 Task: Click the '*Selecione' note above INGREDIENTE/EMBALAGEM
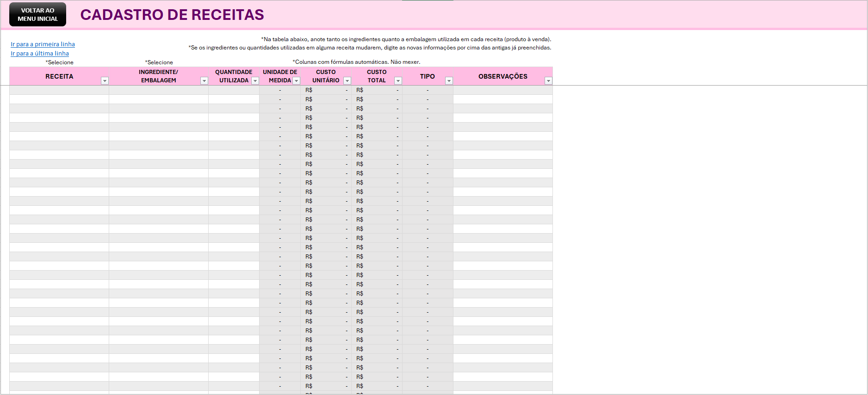pos(159,62)
